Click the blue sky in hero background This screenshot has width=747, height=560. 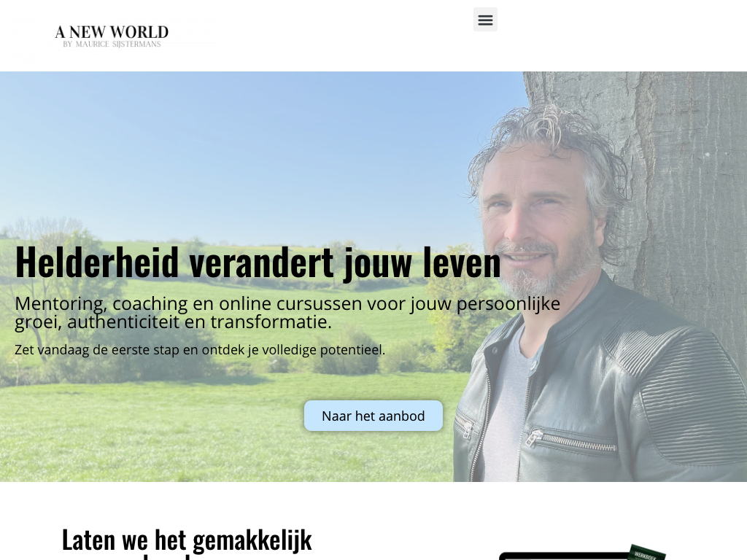(239, 143)
